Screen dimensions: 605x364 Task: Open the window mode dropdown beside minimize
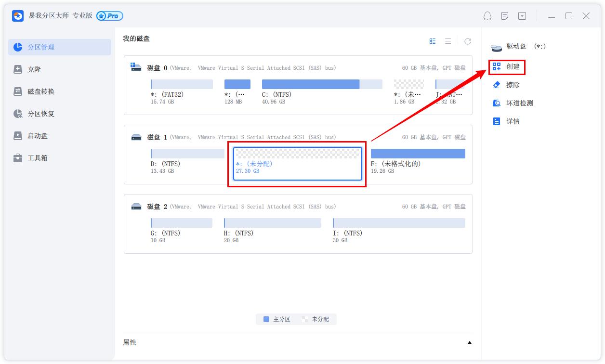pos(522,16)
